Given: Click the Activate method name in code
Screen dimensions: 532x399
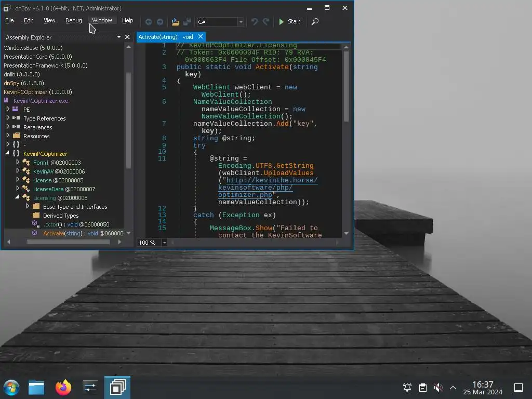Looking at the screenshot, I should pos(272,67).
